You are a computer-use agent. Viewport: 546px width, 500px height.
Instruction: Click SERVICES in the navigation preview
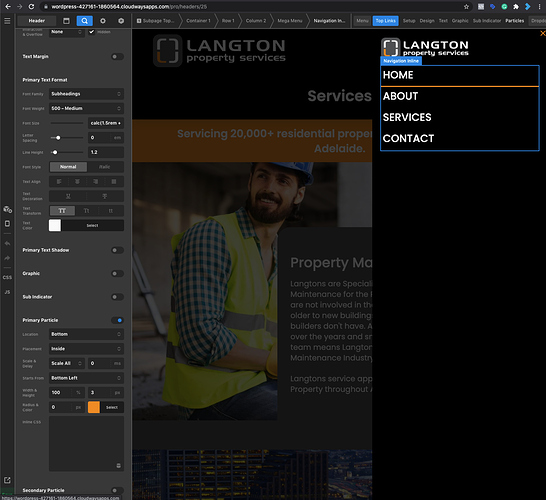pyautogui.click(x=407, y=117)
